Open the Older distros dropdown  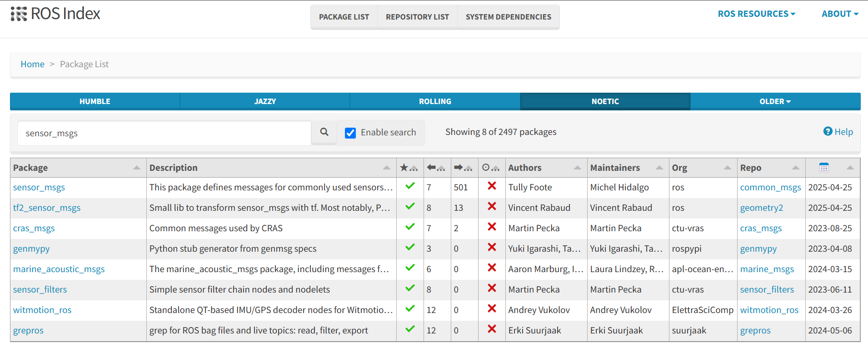click(x=775, y=101)
